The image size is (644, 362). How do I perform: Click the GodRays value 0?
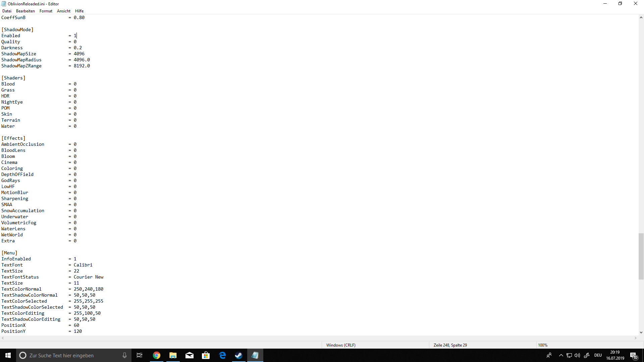(75, 180)
